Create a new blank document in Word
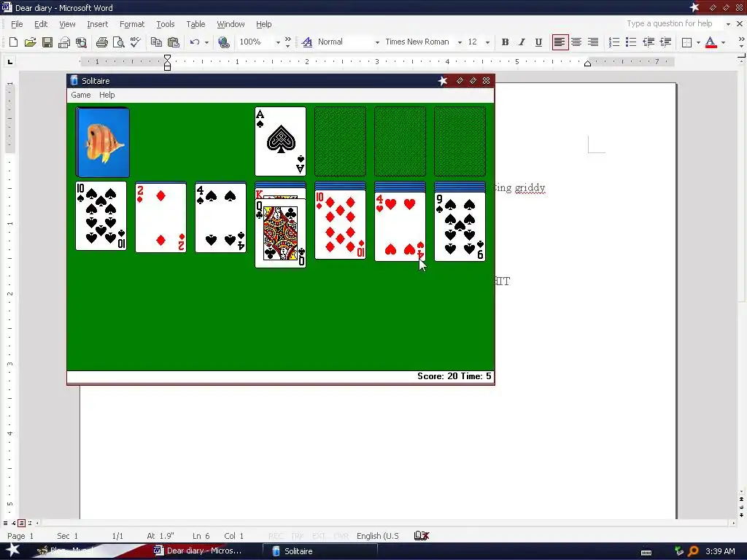This screenshot has width=747, height=560. click(13, 42)
